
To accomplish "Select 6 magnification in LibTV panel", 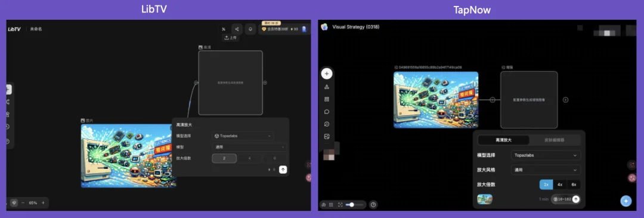I will pyautogui.click(x=274, y=158).
